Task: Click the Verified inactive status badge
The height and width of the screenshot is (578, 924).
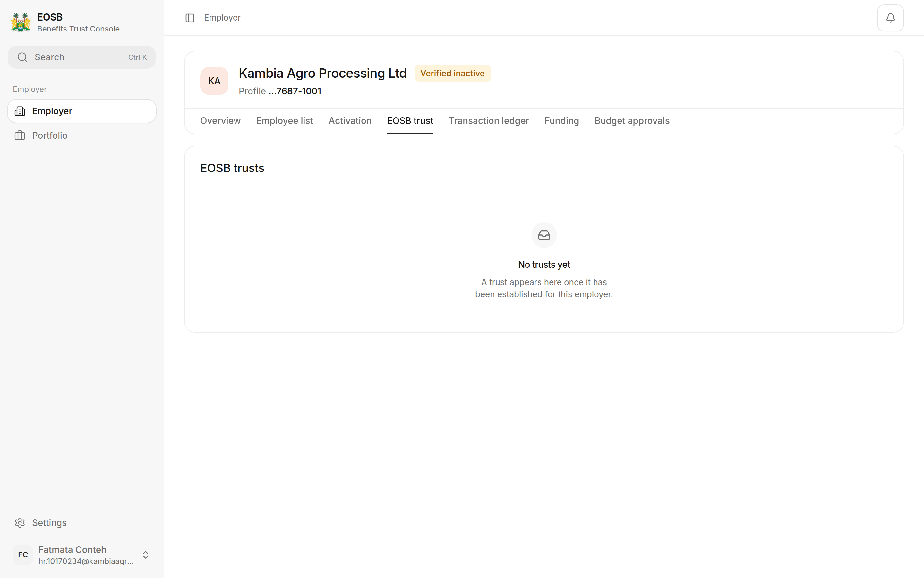Action: point(452,74)
